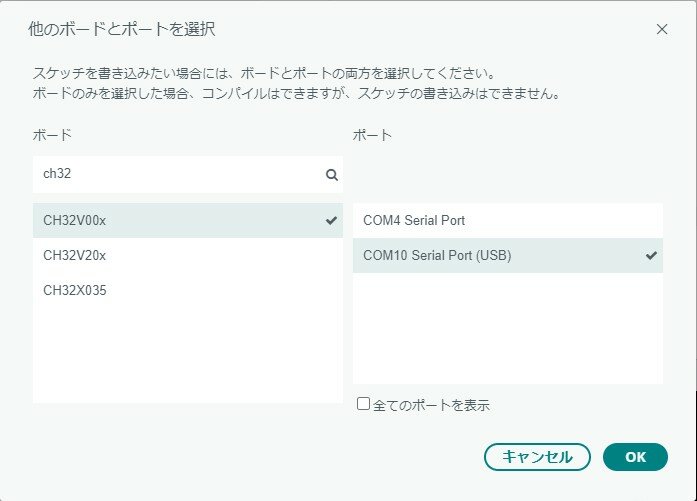Select COM4 Serial Port
The width and height of the screenshot is (697, 501).
[x=414, y=220]
